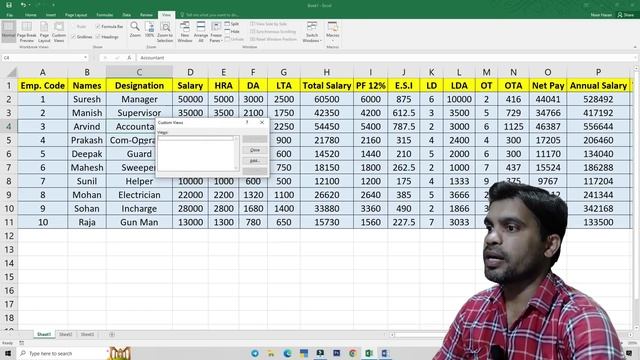
Task: Open the Freeze Panes dropdown
Action: (216, 32)
